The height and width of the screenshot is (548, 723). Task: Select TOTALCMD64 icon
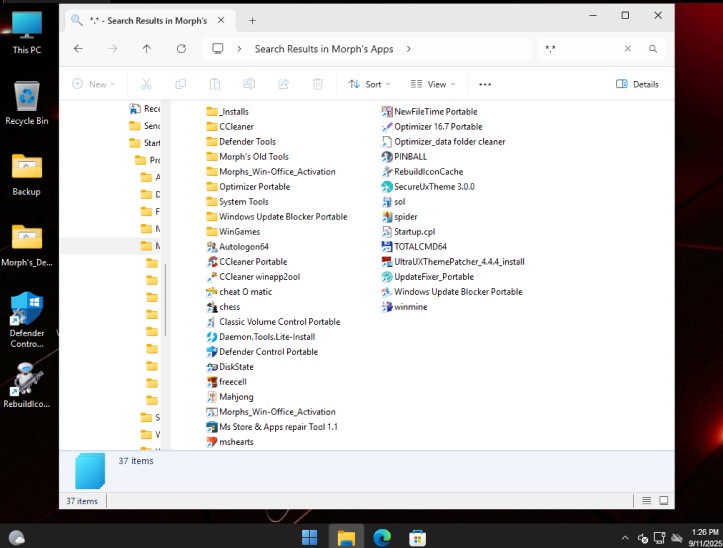coord(387,247)
